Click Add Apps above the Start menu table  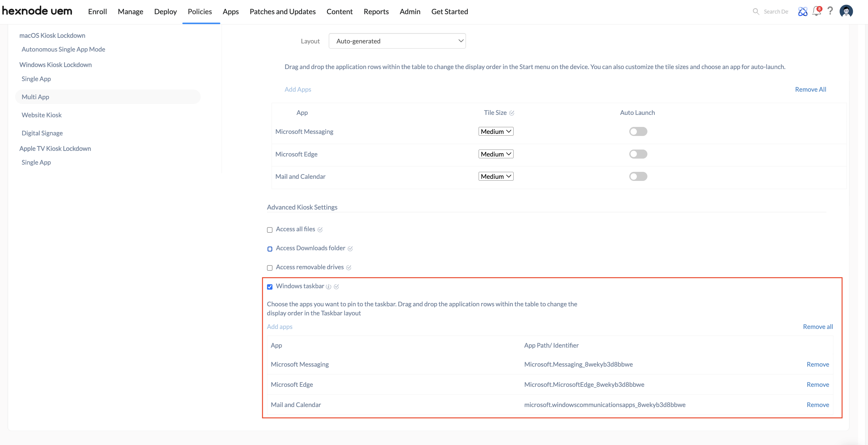(x=297, y=89)
